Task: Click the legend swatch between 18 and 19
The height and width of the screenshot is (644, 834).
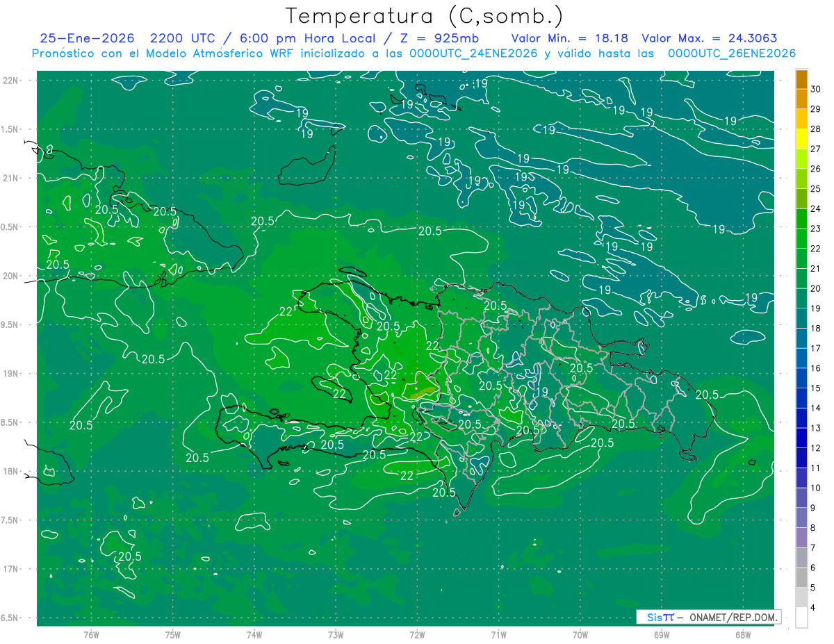Action: click(801, 318)
